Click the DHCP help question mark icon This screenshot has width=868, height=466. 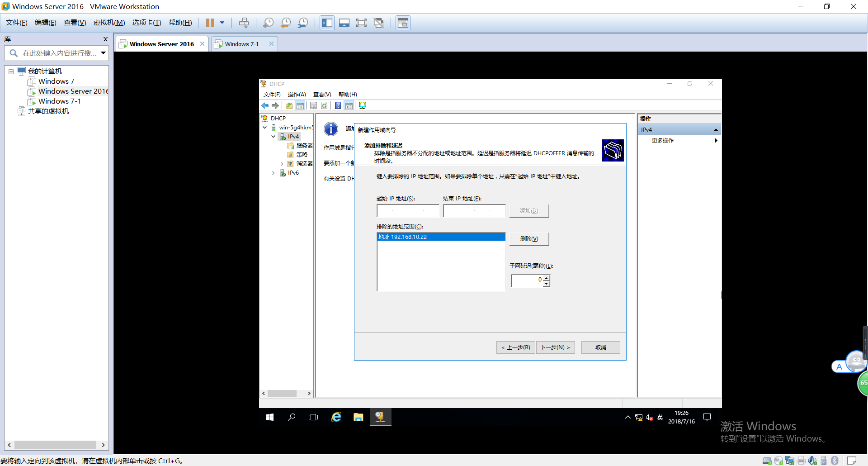point(338,106)
